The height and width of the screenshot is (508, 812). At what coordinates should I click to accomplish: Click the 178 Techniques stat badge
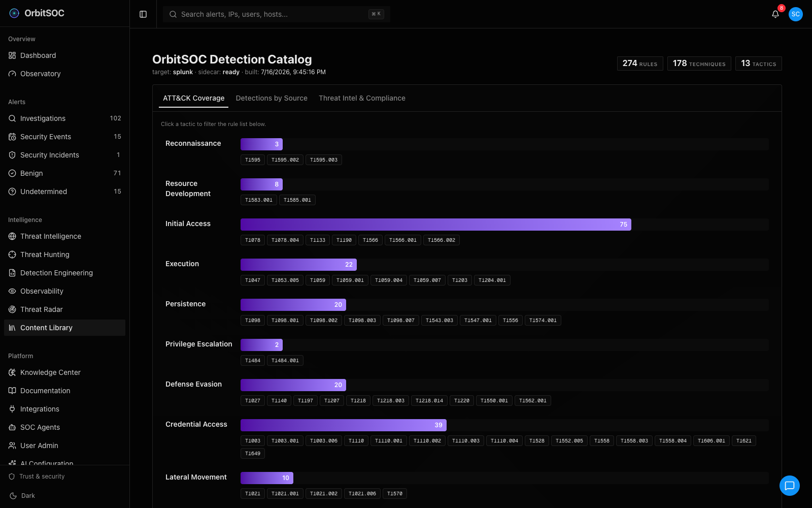699,63
